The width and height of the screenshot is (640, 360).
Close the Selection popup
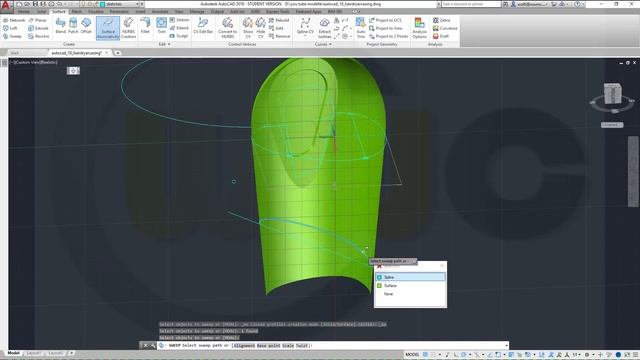coord(442,266)
